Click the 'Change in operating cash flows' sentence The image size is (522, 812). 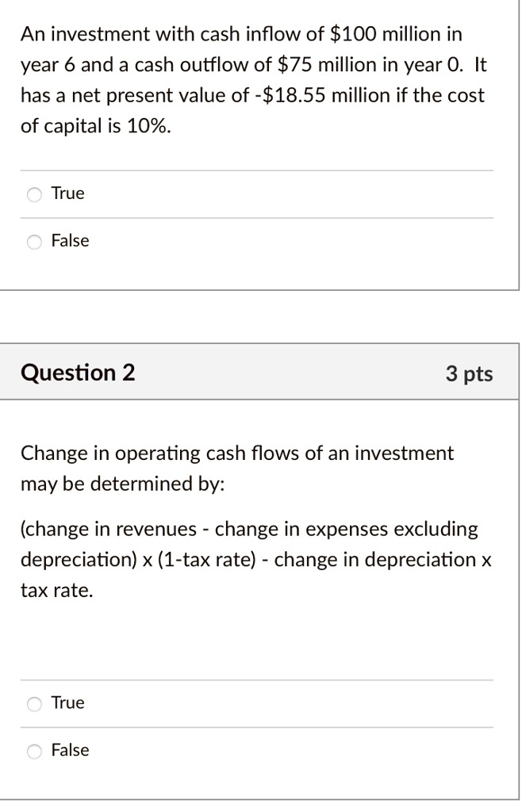237,454
